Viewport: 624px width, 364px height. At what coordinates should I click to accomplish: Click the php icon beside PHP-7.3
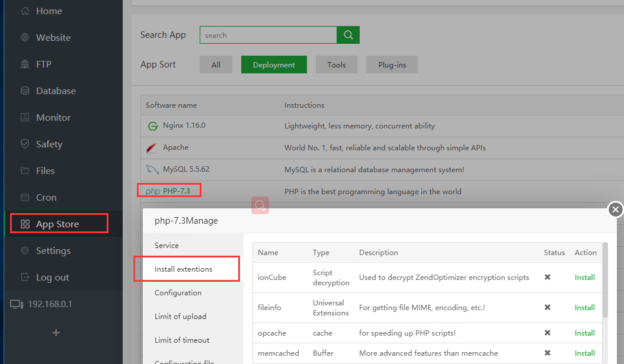[153, 191]
